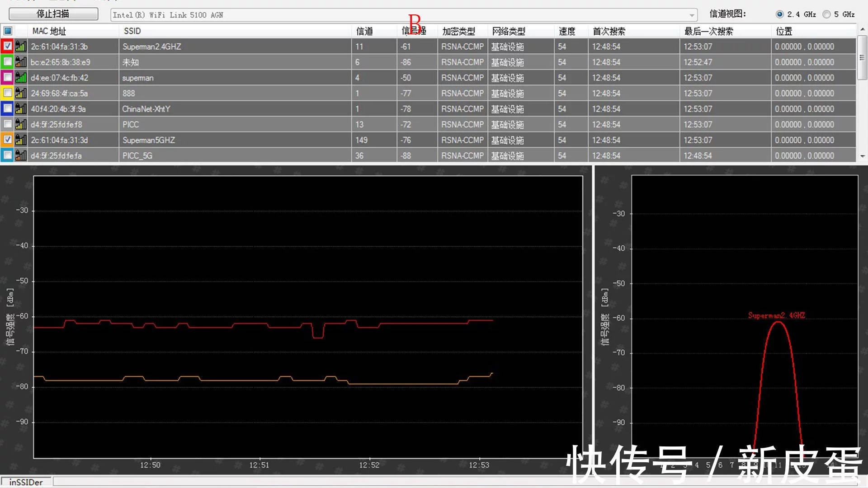The height and width of the screenshot is (488, 868).
Task: Click signal bars icon for ChinaNet-XhtY row
Action: tap(21, 108)
